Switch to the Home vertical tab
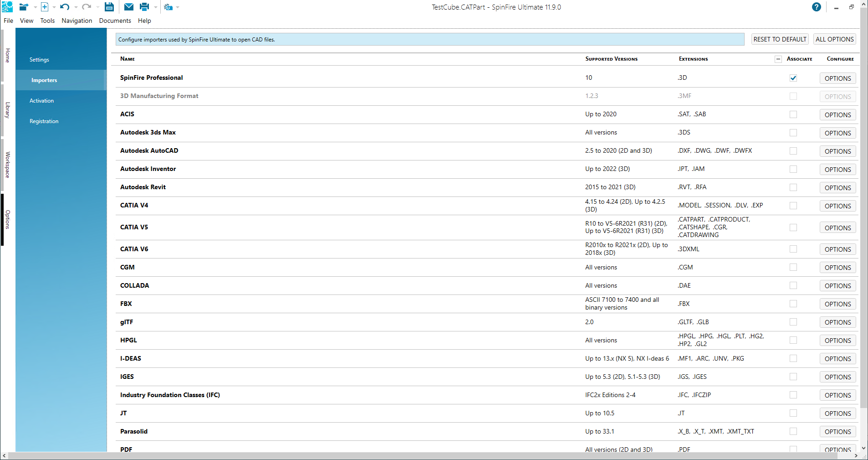Screen dimensions: 868x460 7,56
